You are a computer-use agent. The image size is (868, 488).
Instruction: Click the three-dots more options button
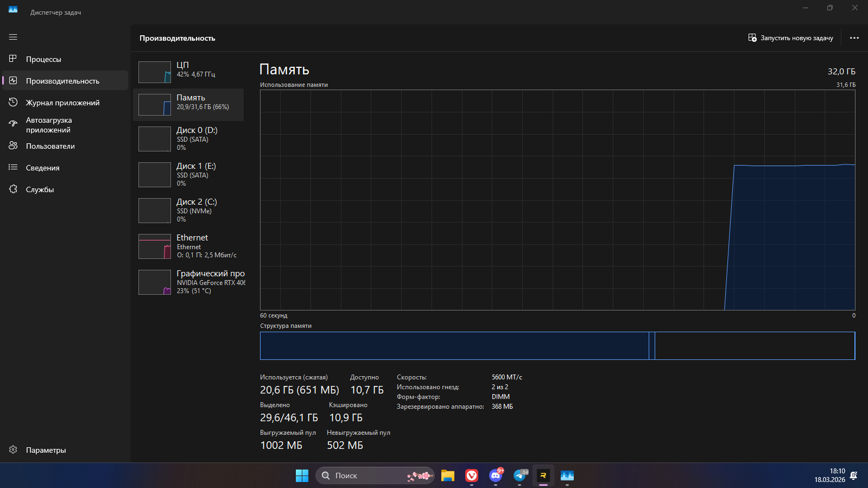(x=854, y=38)
